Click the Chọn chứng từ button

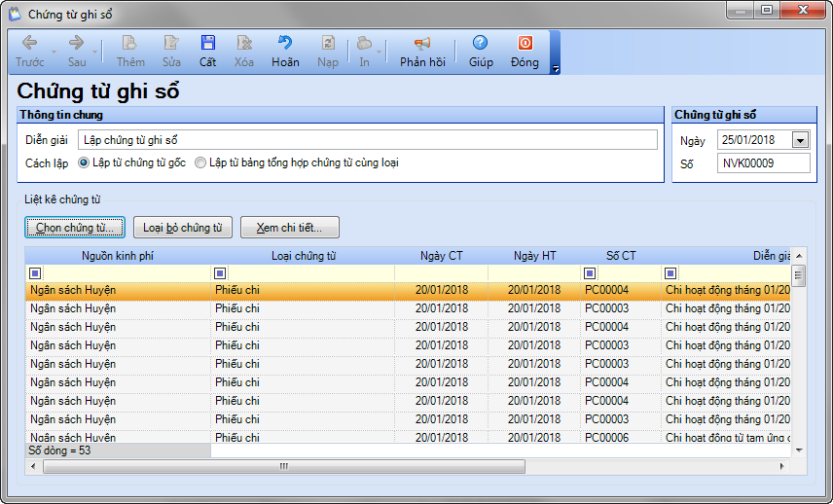[x=75, y=228]
